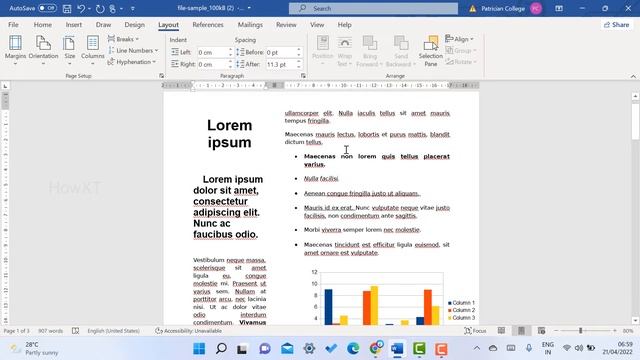Click the vertical scrollbar thumb
Viewport: 640px width, 360px height.
coord(635,122)
